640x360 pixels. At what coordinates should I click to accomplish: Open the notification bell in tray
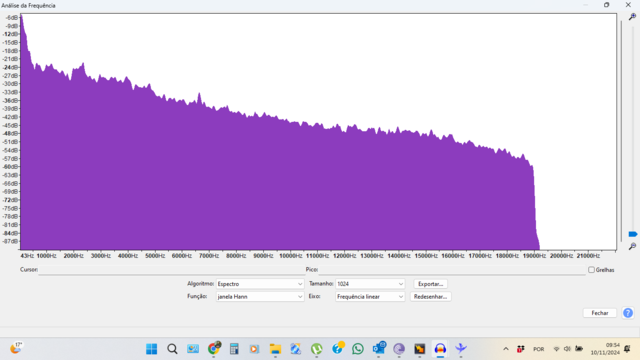coord(627,349)
